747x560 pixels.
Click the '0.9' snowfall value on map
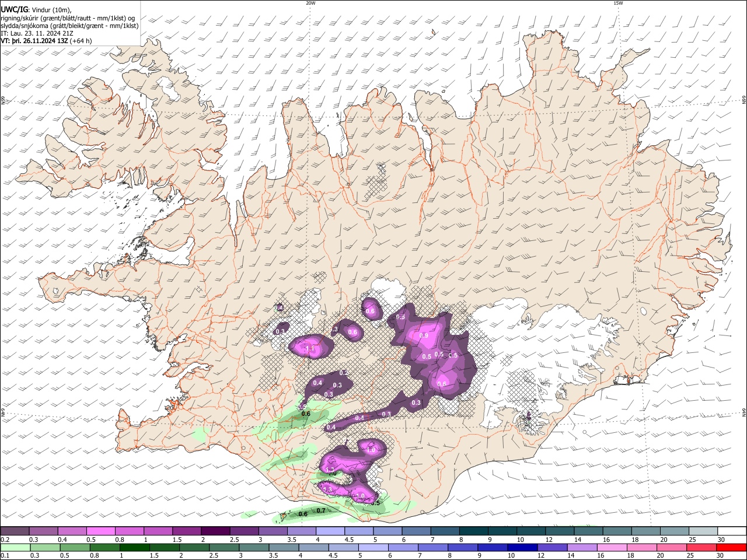point(424,335)
